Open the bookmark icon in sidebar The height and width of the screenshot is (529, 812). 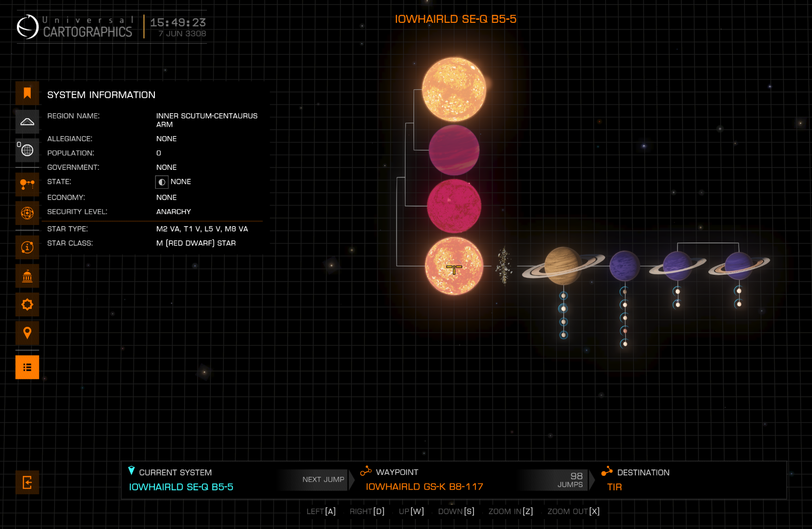point(27,93)
